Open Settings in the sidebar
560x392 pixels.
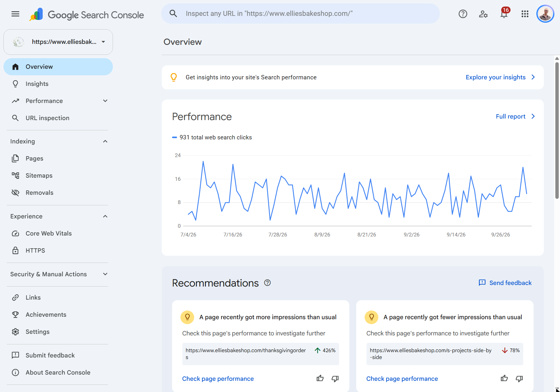(58, 332)
